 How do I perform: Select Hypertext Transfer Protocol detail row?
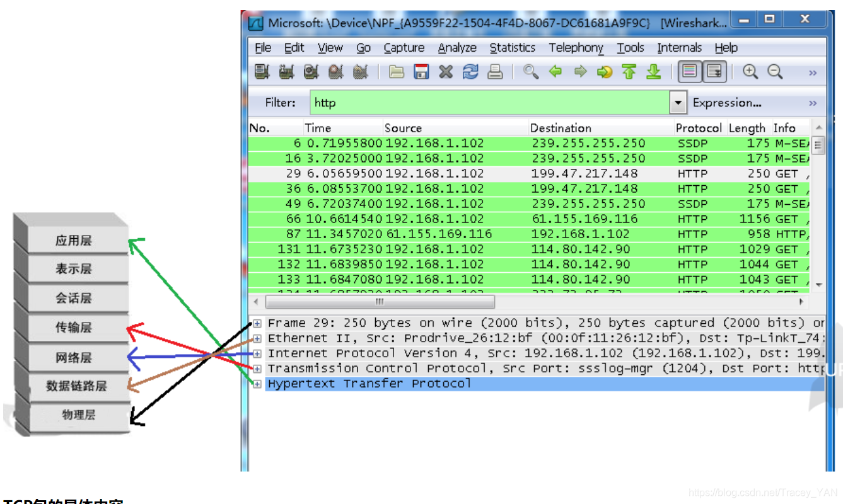(544, 384)
